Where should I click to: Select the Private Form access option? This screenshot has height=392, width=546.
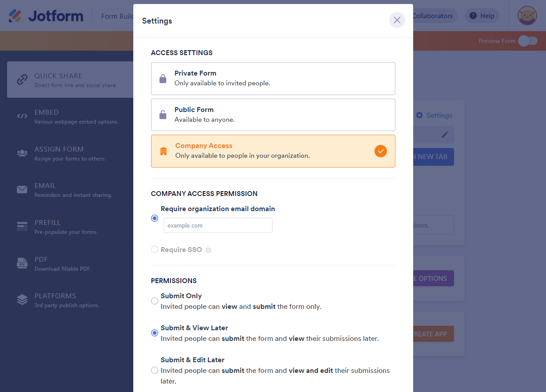(273, 79)
